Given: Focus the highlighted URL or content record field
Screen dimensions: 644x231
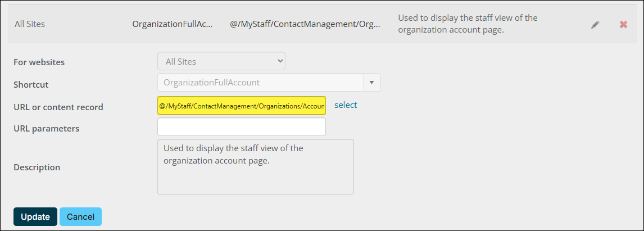Looking at the screenshot, I should point(242,106).
